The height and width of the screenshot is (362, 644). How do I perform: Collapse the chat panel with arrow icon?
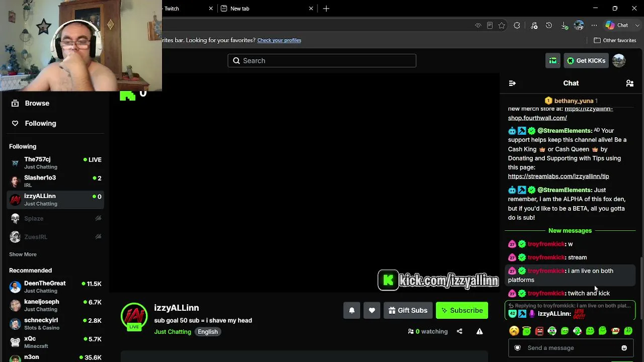tap(512, 83)
